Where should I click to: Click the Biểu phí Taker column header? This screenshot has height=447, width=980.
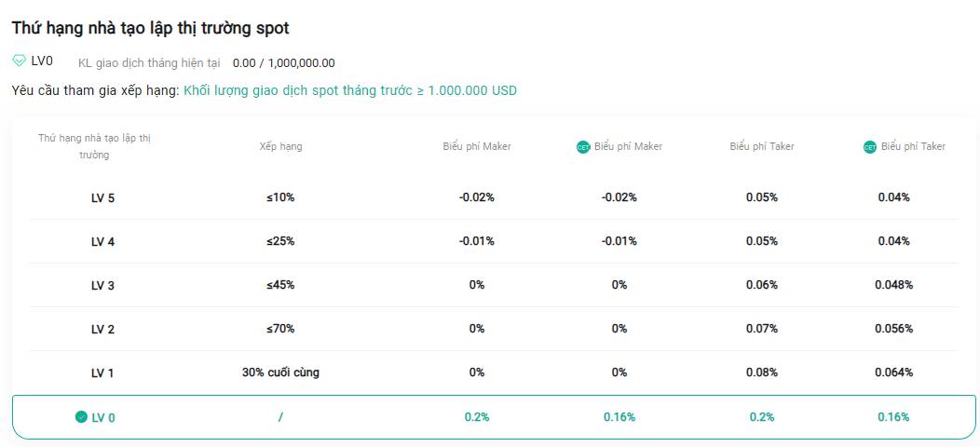[762, 146]
